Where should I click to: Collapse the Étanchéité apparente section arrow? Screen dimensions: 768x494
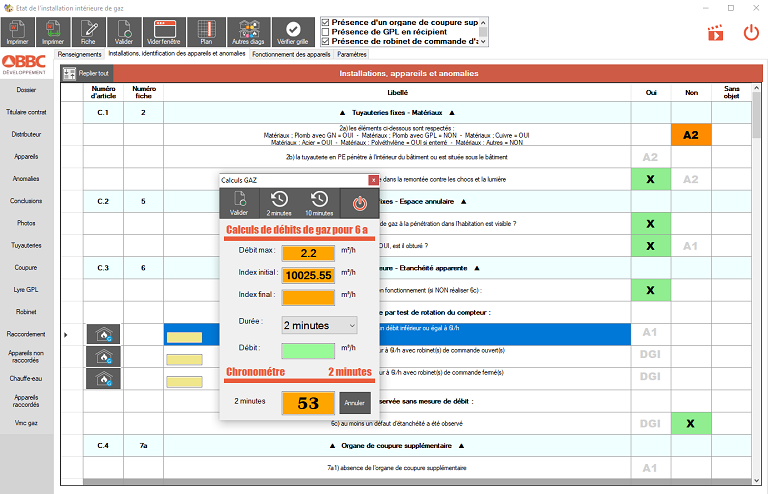pyautogui.click(x=477, y=268)
